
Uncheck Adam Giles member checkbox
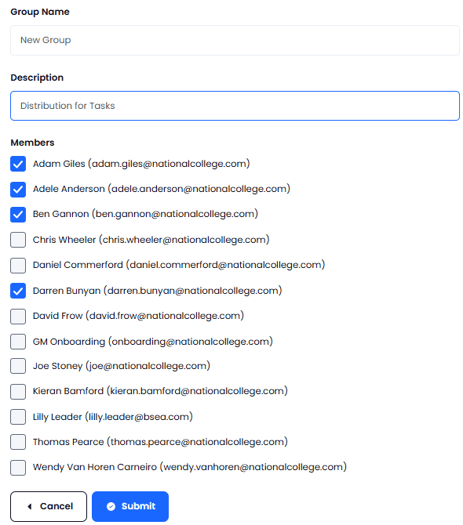(18, 164)
